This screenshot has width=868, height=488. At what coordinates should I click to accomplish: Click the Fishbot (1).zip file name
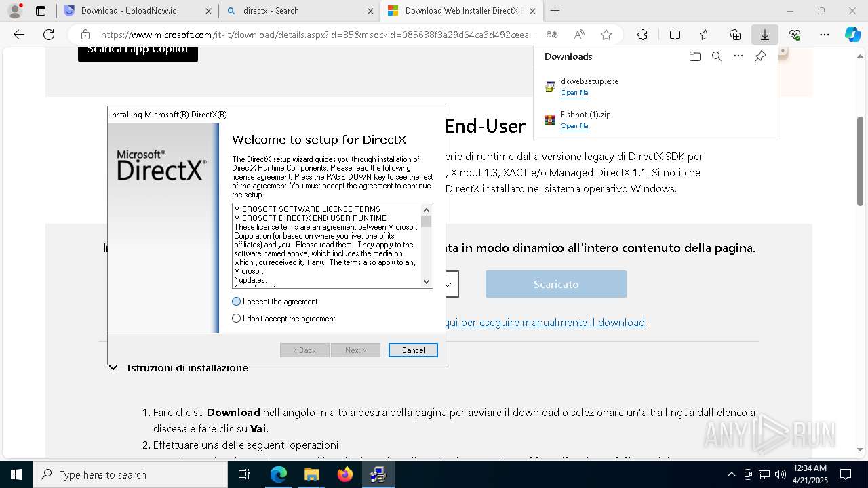coord(586,115)
